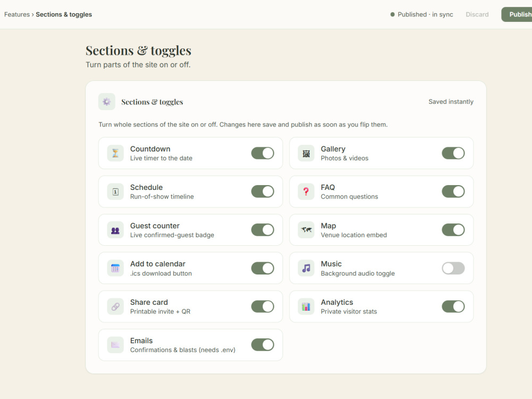Click the large page heading Sections & toggles
This screenshot has height=399, width=532.
tap(138, 51)
